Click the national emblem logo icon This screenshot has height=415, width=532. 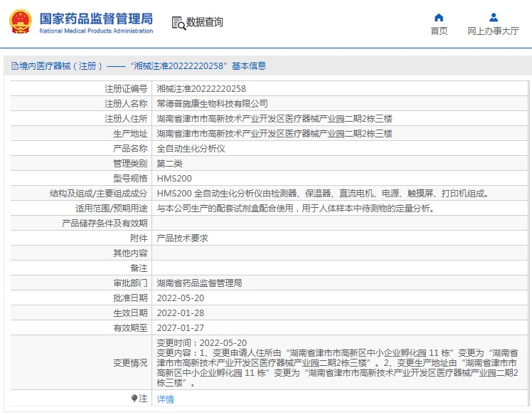coord(20,22)
